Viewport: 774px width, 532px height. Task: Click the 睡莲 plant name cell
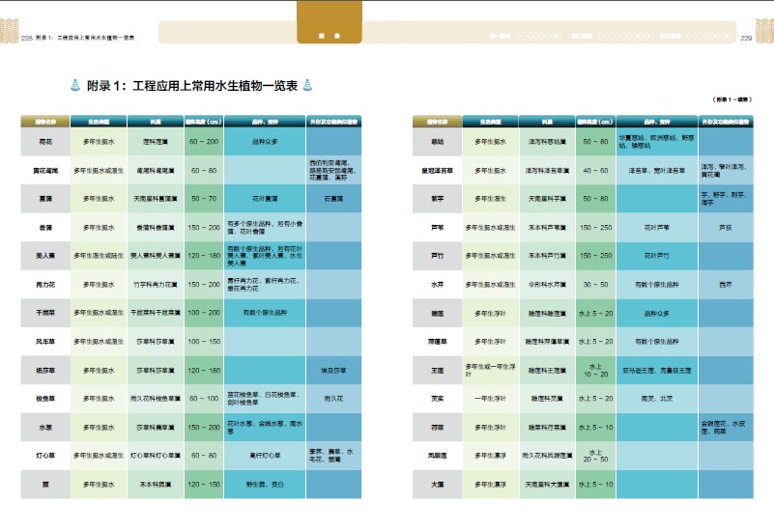tap(437, 313)
